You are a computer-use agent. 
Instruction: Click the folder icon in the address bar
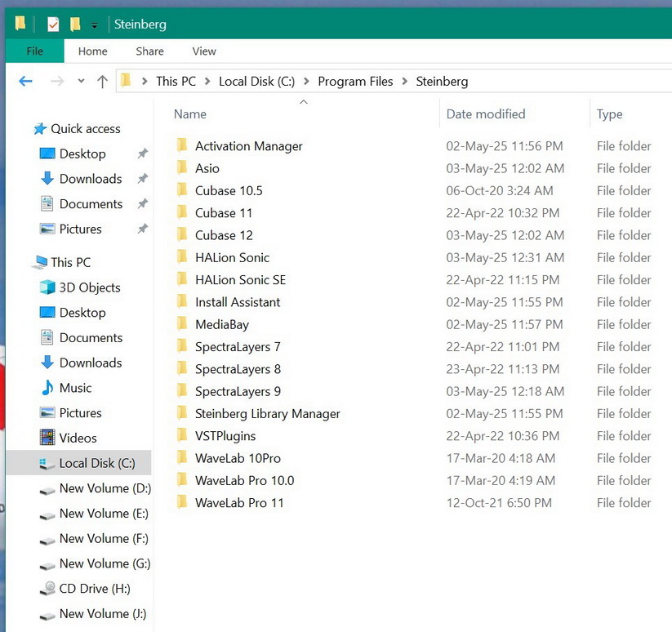(x=126, y=80)
